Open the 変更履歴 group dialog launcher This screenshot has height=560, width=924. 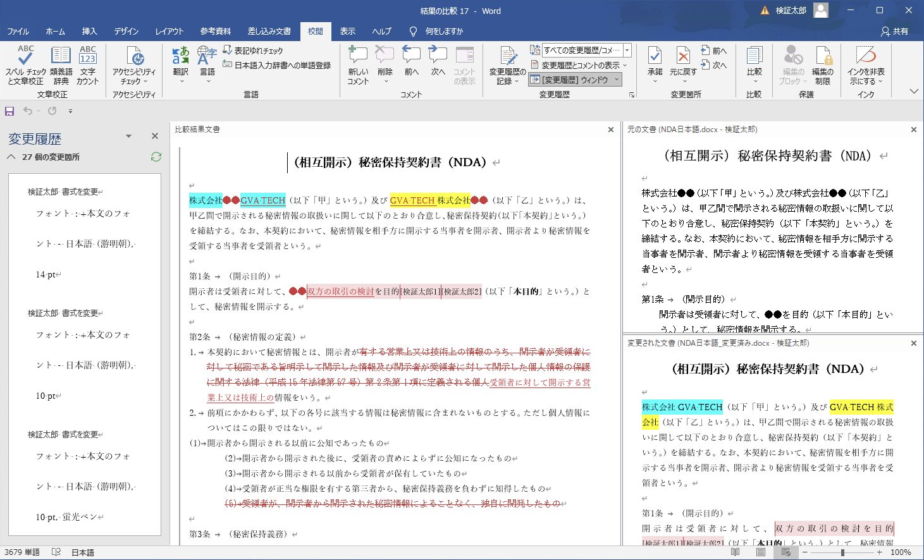631,94
